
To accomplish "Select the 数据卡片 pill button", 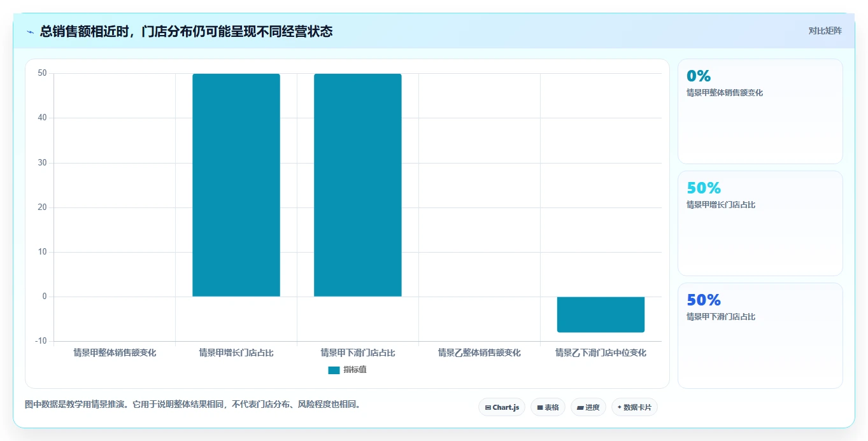I will [634, 407].
